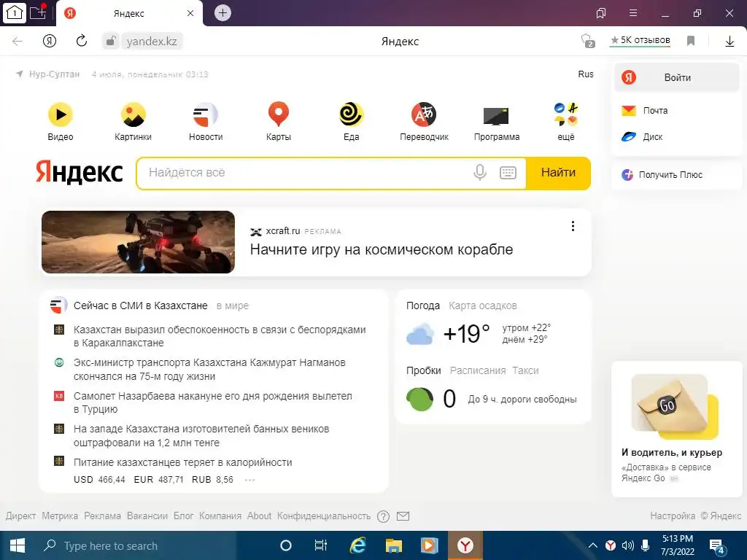Open the Видео service icon

[61, 114]
